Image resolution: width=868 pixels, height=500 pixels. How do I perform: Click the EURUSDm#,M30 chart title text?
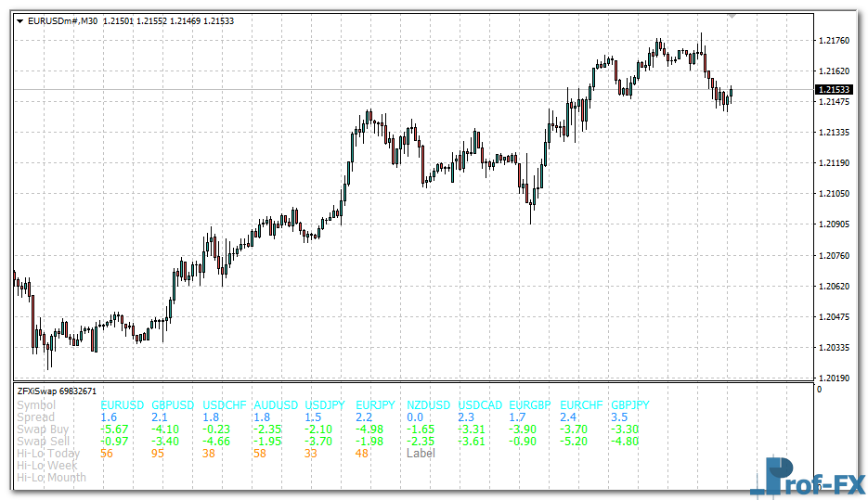point(62,20)
